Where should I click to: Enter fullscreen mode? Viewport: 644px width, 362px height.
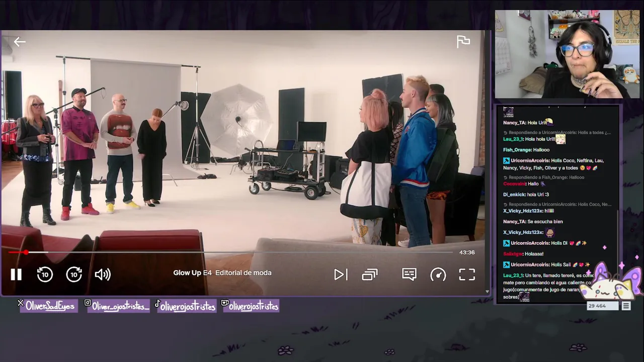[x=467, y=275]
